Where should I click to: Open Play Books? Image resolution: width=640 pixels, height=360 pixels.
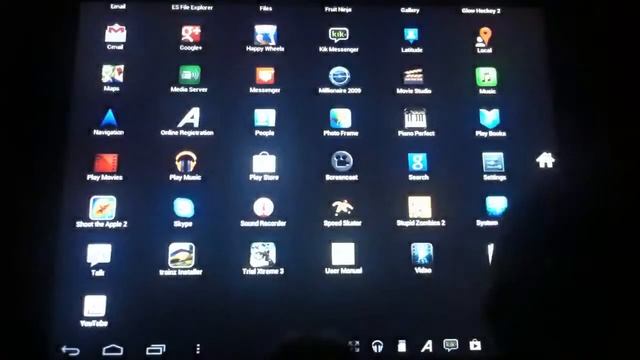(x=489, y=119)
